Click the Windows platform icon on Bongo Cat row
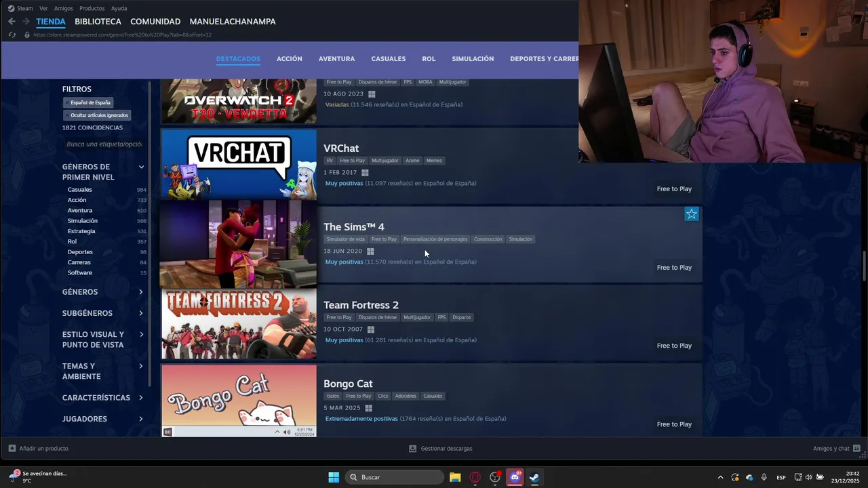 point(368,408)
